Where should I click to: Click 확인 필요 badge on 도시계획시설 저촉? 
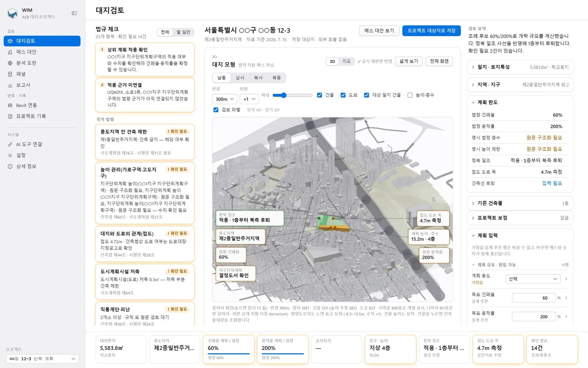[x=178, y=271]
